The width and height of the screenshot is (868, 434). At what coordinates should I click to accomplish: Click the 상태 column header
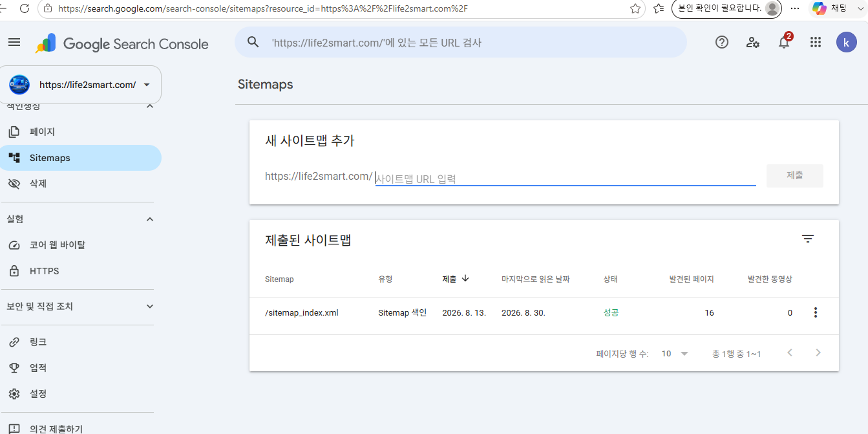point(610,279)
